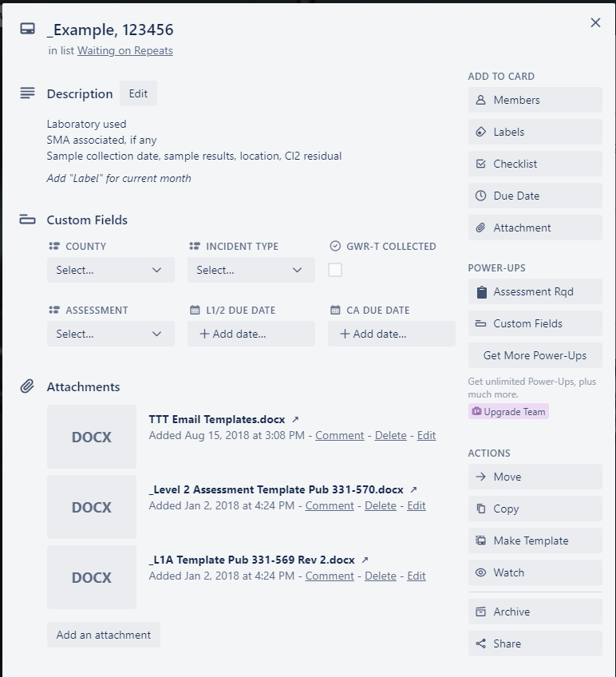Expand the County select dropdown
Screen dimensions: 616x677
(111, 270)
